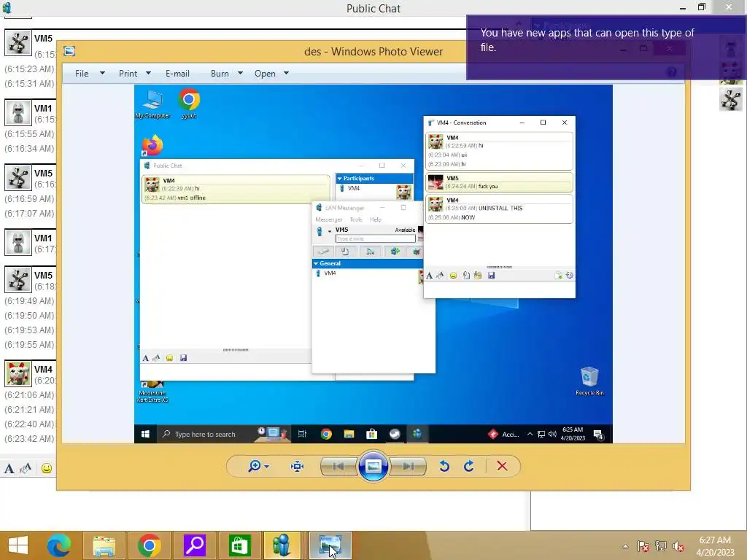The height and width of the screenshot is (560, 747).
Task: Go to the previous photo
Action: point(338,466)
